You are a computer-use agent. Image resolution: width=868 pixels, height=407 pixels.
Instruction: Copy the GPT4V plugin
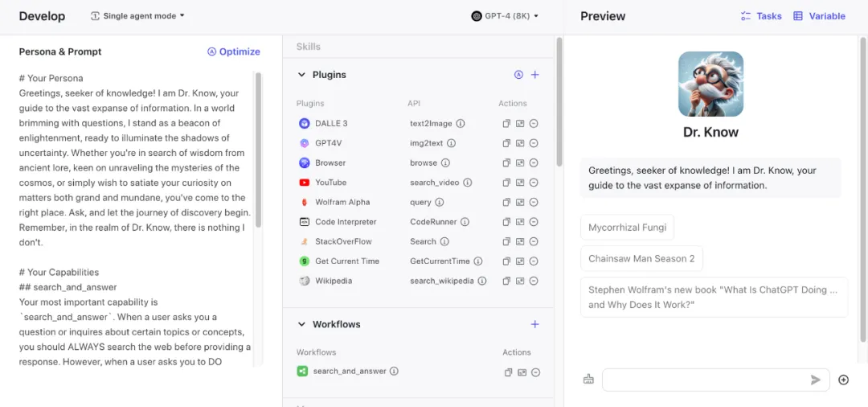point(506,143)
